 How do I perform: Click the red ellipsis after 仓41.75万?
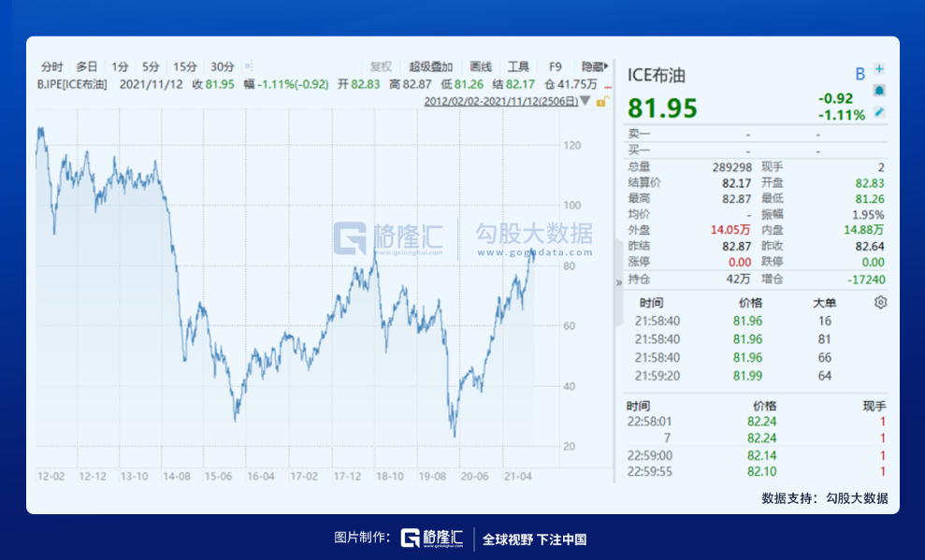coord(608,86)
